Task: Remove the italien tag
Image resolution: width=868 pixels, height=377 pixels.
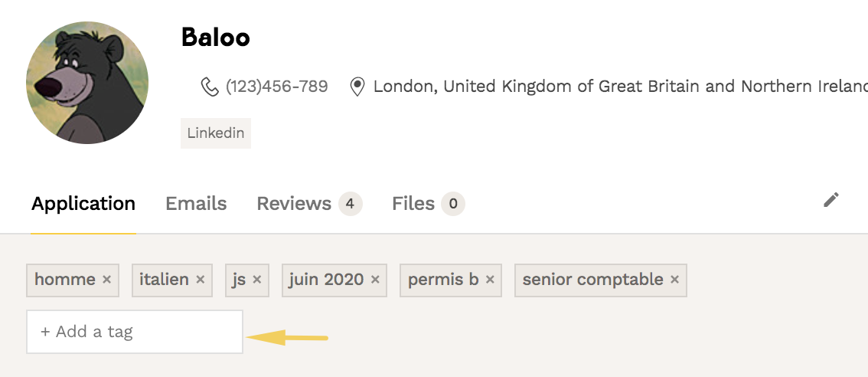Action: (201, 280)
